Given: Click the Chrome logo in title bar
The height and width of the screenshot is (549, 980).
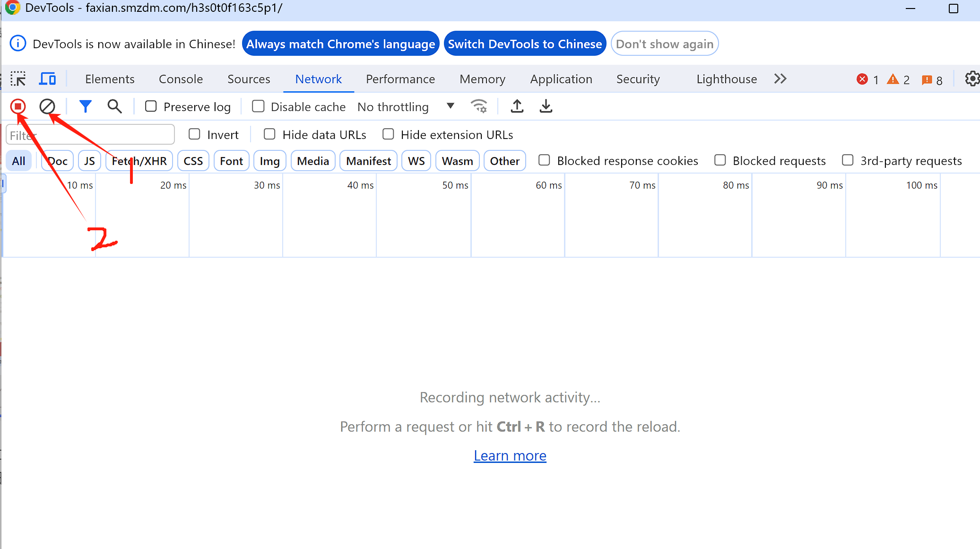Looking at the screenshot, I should (x=13, y=8).
